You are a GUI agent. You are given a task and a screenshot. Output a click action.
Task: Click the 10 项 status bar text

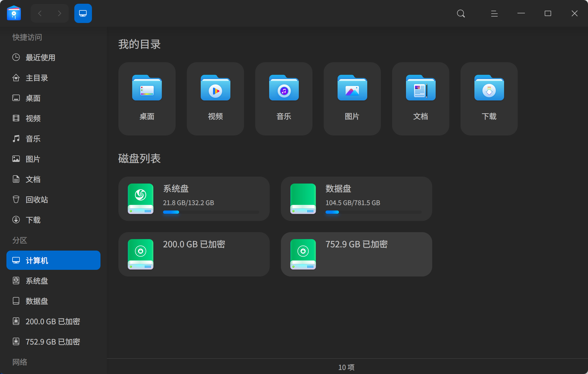(x=346, y=367)
